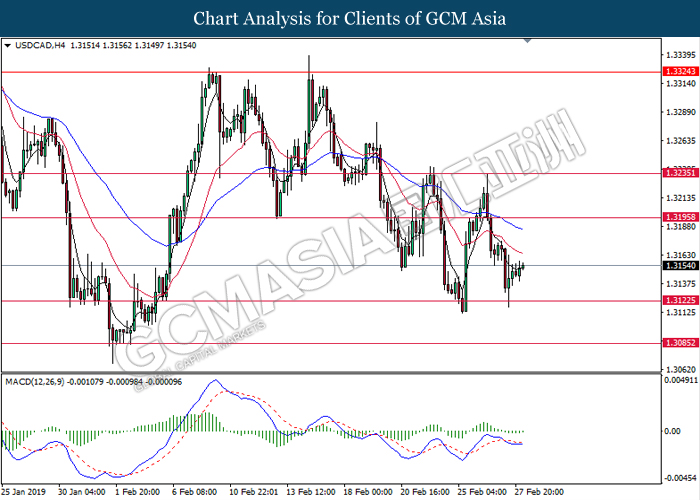Click the MACD scale -0.00454 value

[x=680, y=478]
